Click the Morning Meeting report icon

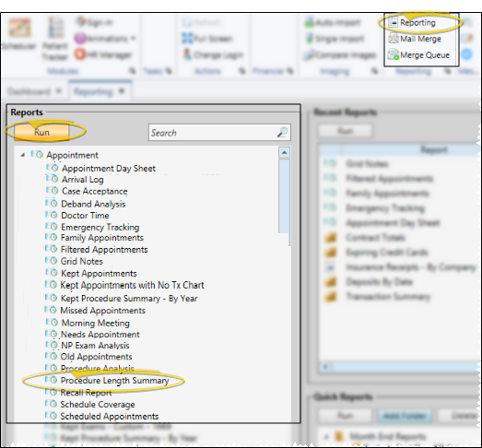coord(52,323)
